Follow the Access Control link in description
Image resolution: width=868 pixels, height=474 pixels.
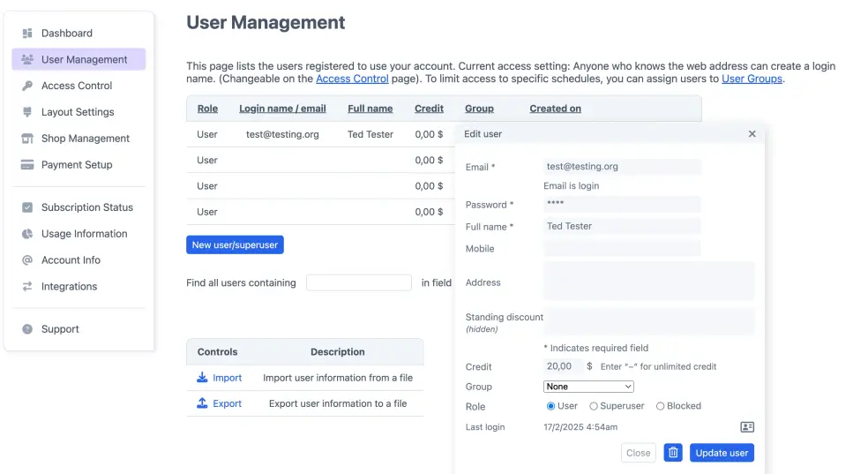(352, 79)
